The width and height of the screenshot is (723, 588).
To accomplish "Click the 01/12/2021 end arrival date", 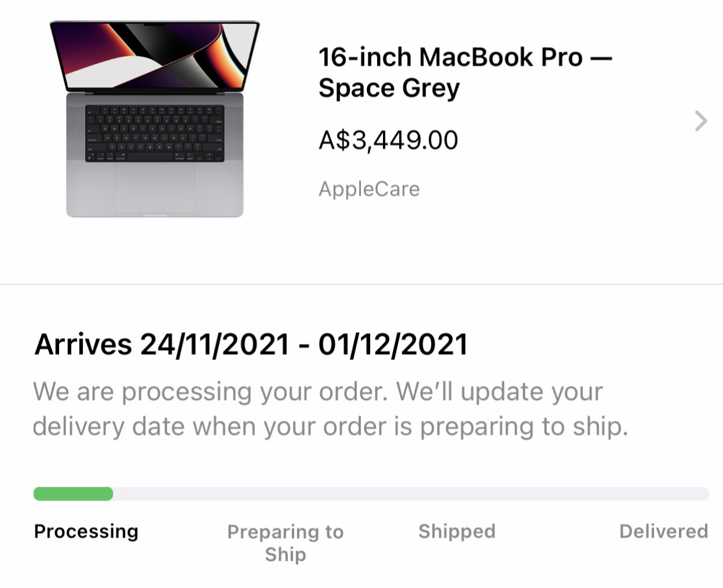I will 393,345.
